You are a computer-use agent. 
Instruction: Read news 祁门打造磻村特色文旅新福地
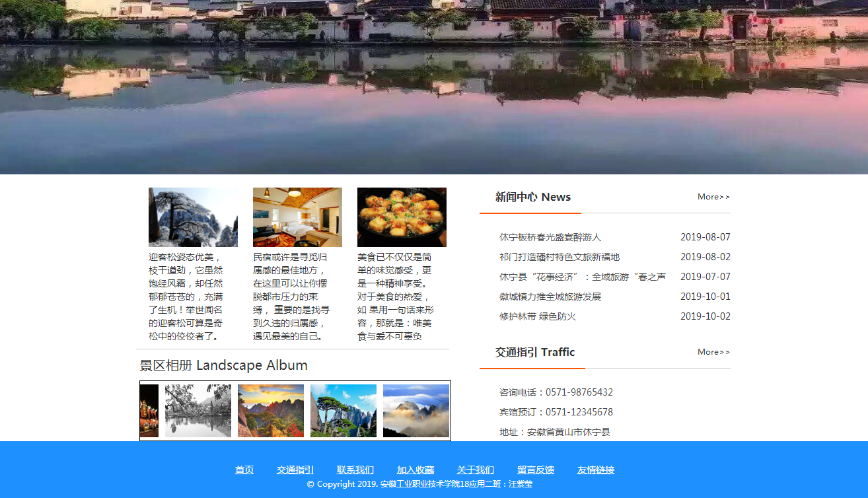pos(560,257)
